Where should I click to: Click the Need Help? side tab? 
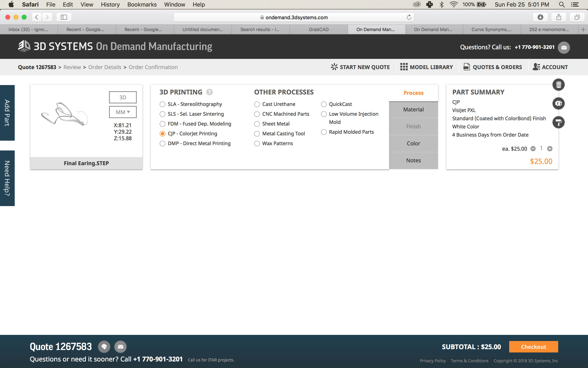click(7, 178)
